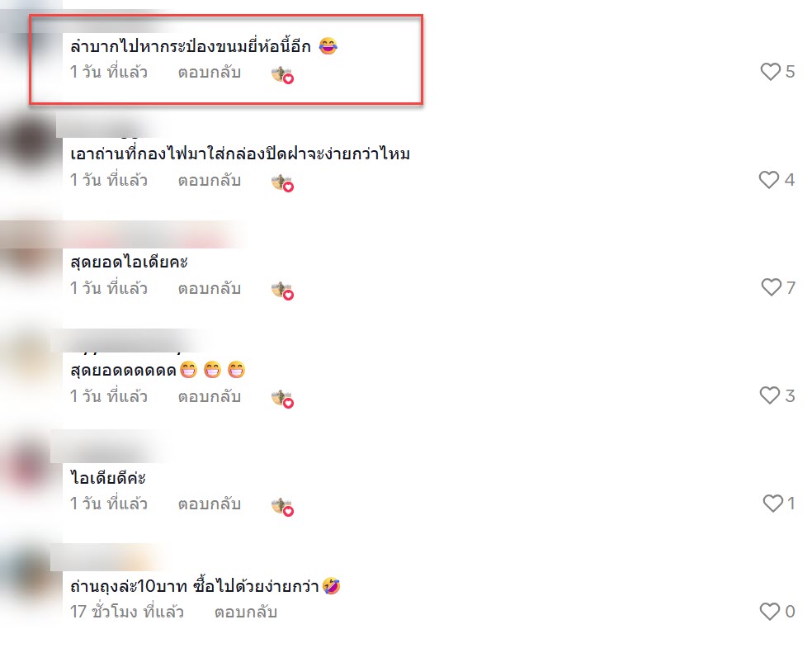
Task: Reply to the สุดยอดดดดดดด comment
Action: 210,396
